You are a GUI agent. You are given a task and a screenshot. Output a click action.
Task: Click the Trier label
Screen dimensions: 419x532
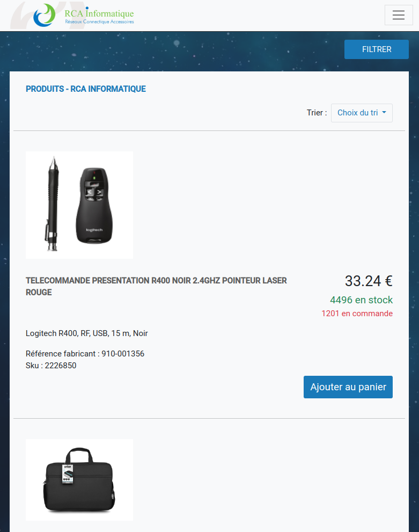[317, 113]
